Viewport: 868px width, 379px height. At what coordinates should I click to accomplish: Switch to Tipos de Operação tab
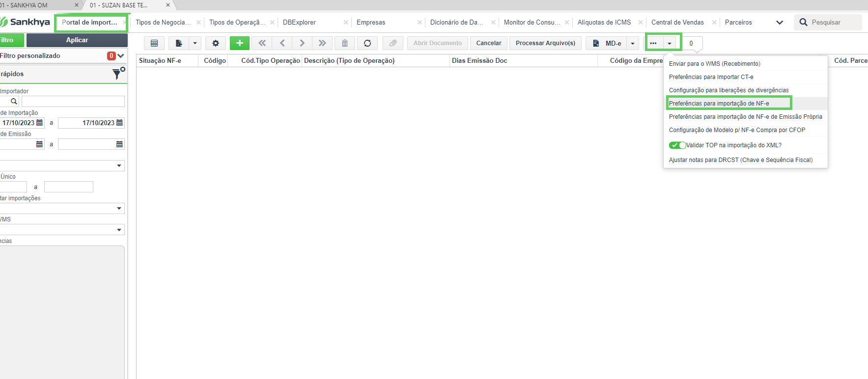237,23
